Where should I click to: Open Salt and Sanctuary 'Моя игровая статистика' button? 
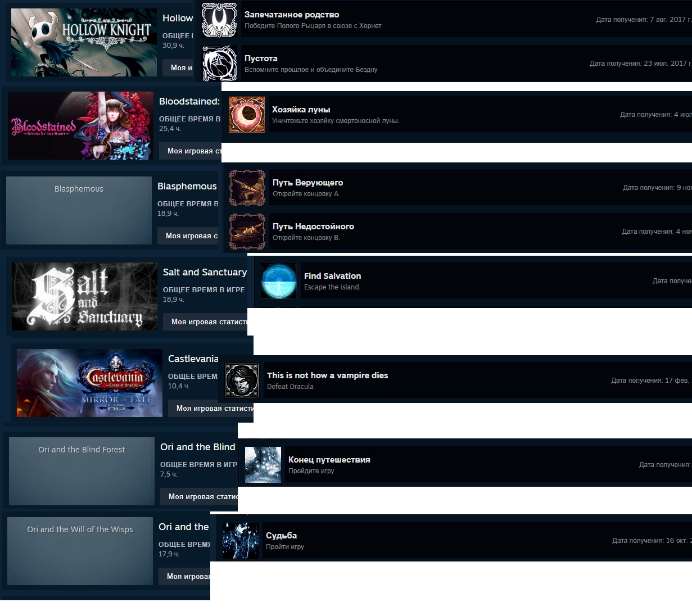(x=205, y=321)
